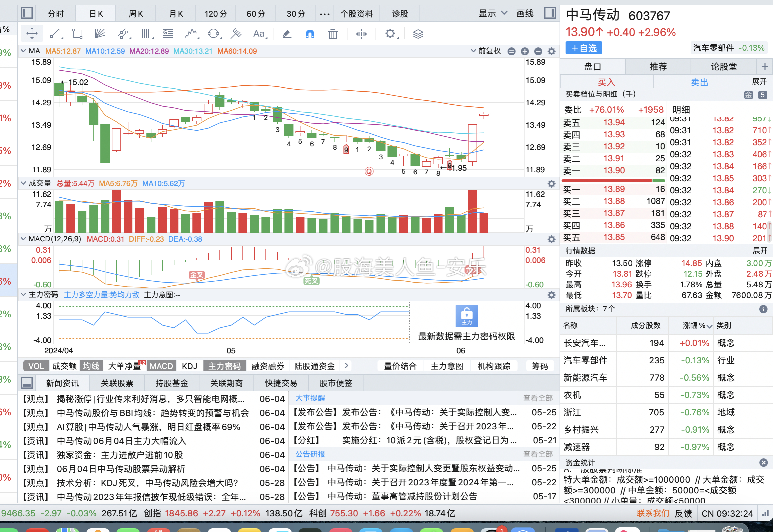773x532 pixels.
Task: Open 画线 drawing mode button
Action: pos(525,14)
